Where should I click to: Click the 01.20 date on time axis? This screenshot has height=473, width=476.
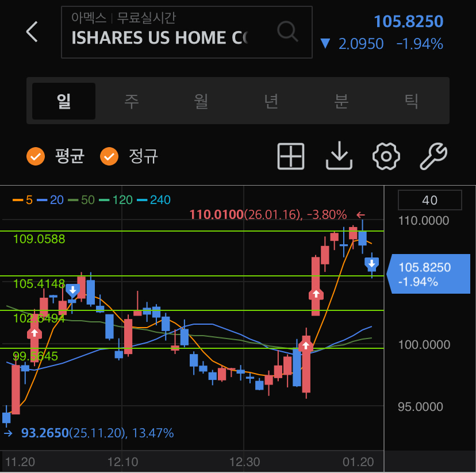pyautogui.click(x=358, y=462)
